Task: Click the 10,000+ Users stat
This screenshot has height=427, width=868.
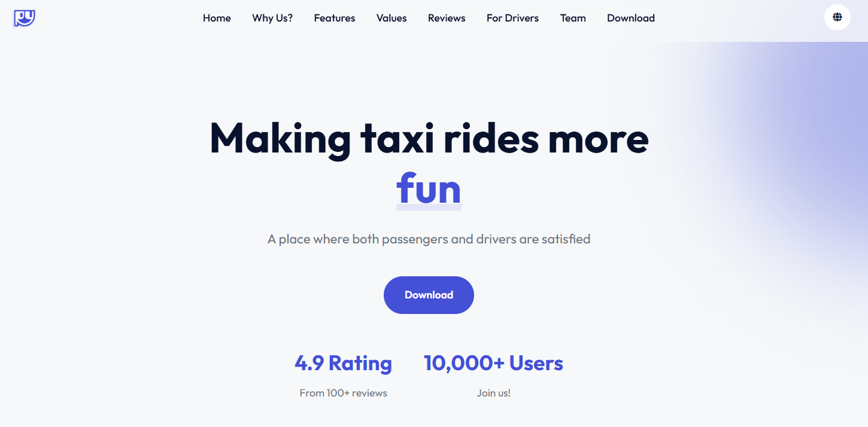Action: coord(493,363)
